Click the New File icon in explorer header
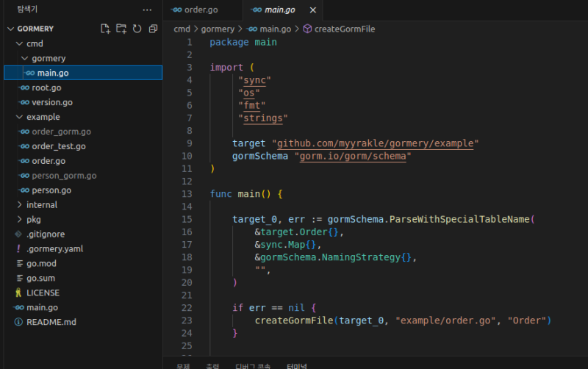This screenshot has height=369, width=588. [105, 29]
